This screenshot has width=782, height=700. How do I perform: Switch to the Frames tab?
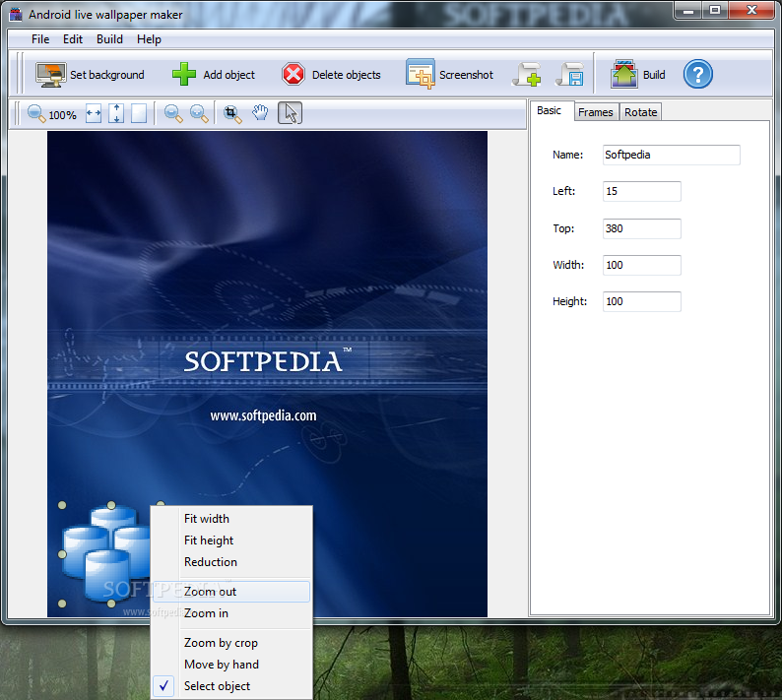[x=596, y=112]
